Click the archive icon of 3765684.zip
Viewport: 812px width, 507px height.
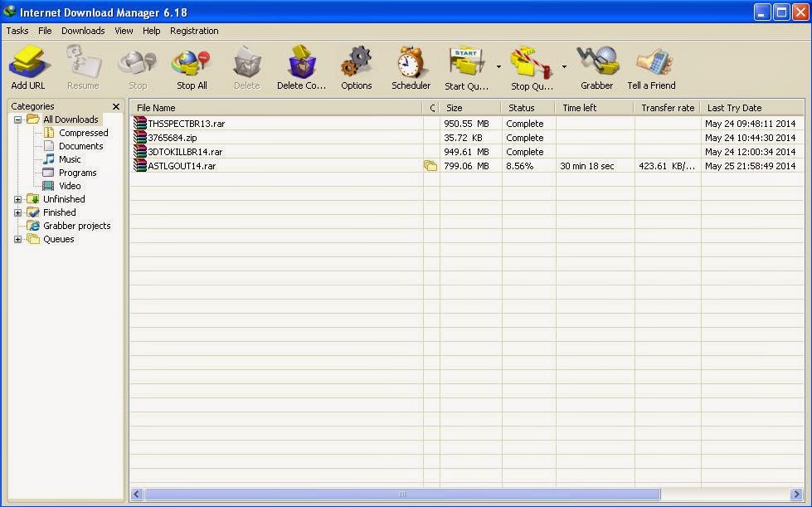click(140, 137)
